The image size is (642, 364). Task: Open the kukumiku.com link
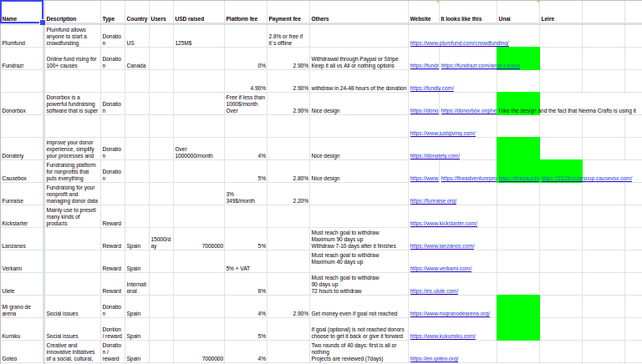coord(442,336)
